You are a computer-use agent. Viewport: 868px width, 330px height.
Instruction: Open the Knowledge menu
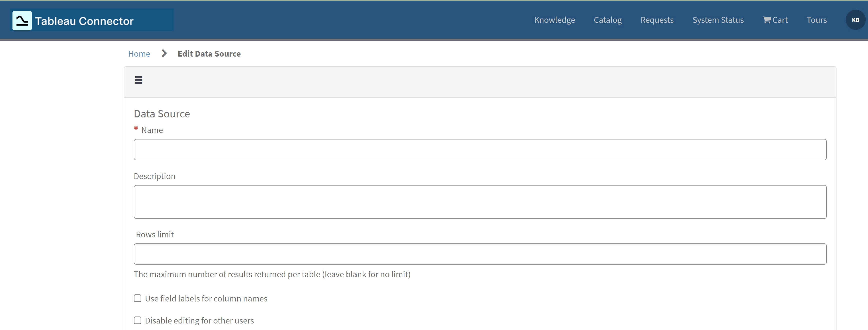coord(554,20)
